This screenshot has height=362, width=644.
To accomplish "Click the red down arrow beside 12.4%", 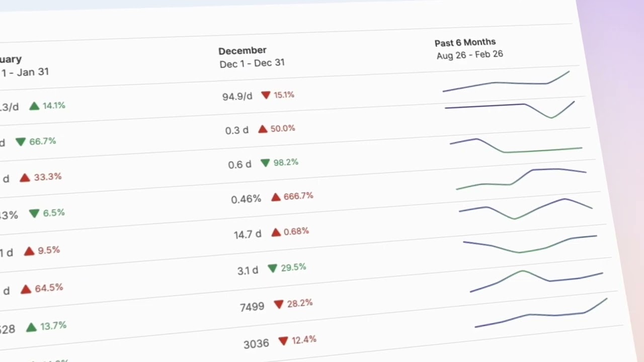I will click(x=283, y=341).
